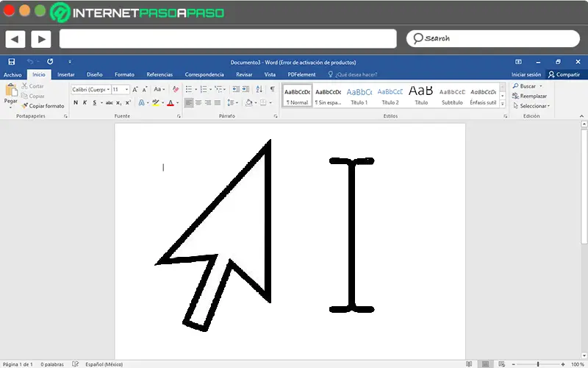Image resolution: width=588 pixels, height=368 pixels.
Task: Open the Portapapeles dialog launcher
Action: 65,116
